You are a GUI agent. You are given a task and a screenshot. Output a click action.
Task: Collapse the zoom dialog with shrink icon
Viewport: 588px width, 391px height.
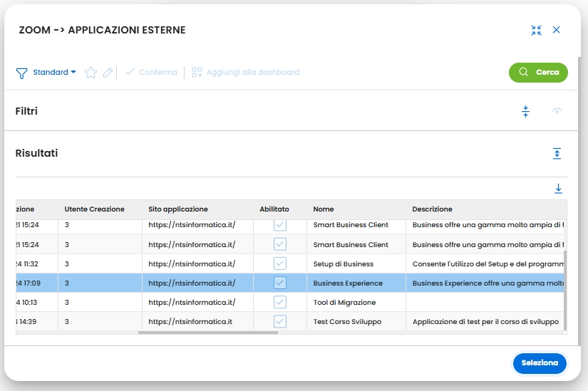pyautogui.click(x=537, y=30)
